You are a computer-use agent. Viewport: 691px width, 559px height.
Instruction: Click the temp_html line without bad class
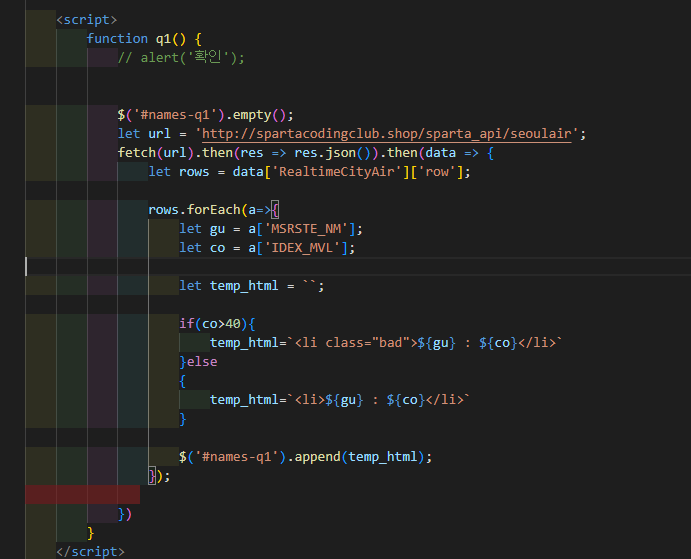coord(340,399)
